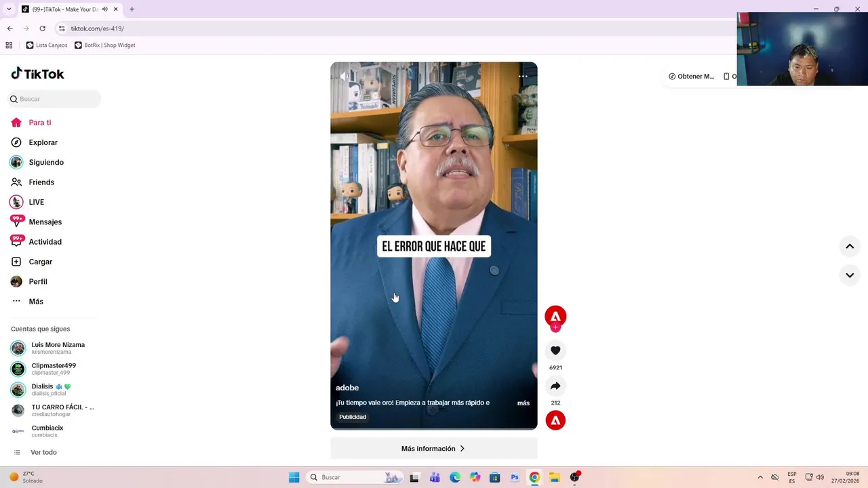Open Task View on taskbar
The image size is (868, 488).
(x=415, y=477)
